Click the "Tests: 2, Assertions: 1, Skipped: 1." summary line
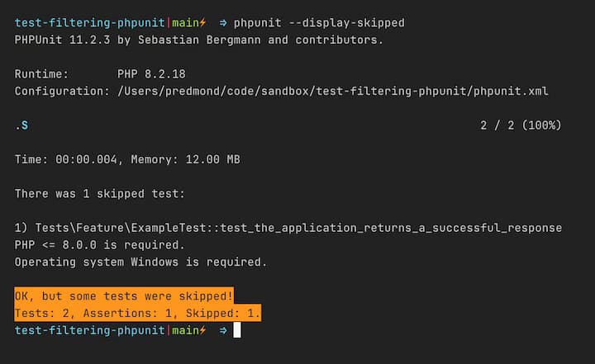 point(138,314)
